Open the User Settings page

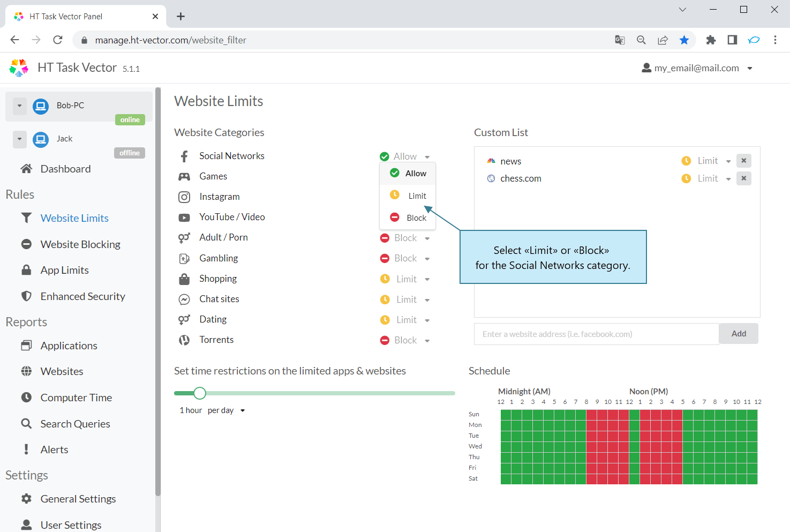71,525
